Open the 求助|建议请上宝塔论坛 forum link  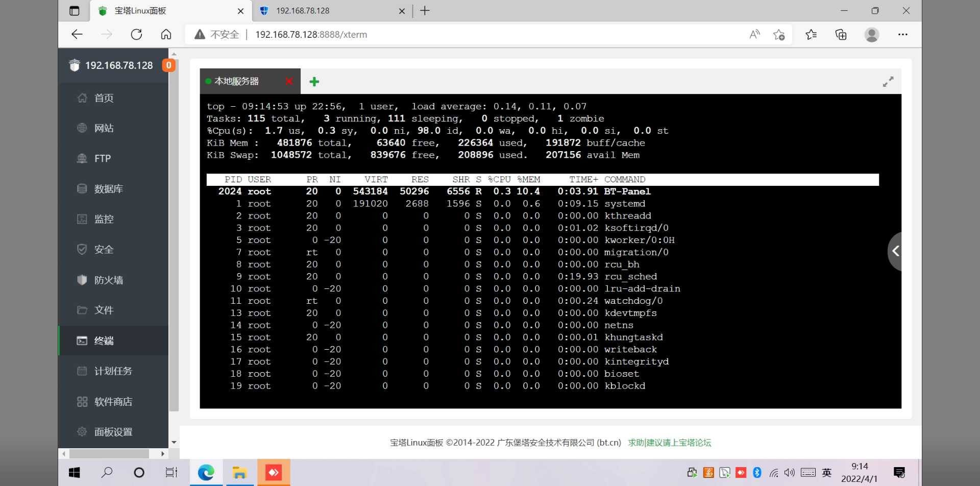[669, 443]
